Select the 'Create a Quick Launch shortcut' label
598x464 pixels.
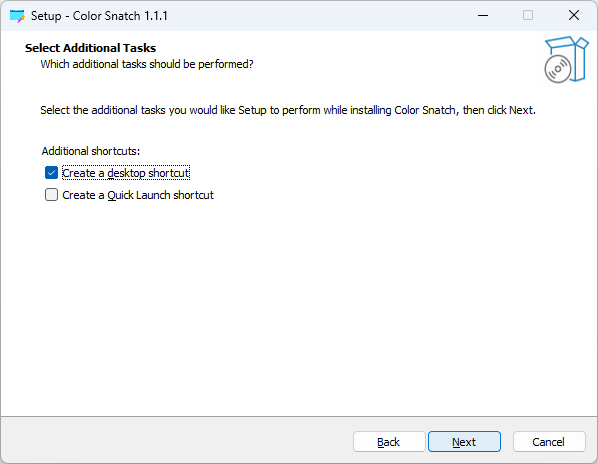tap(138, 195)
